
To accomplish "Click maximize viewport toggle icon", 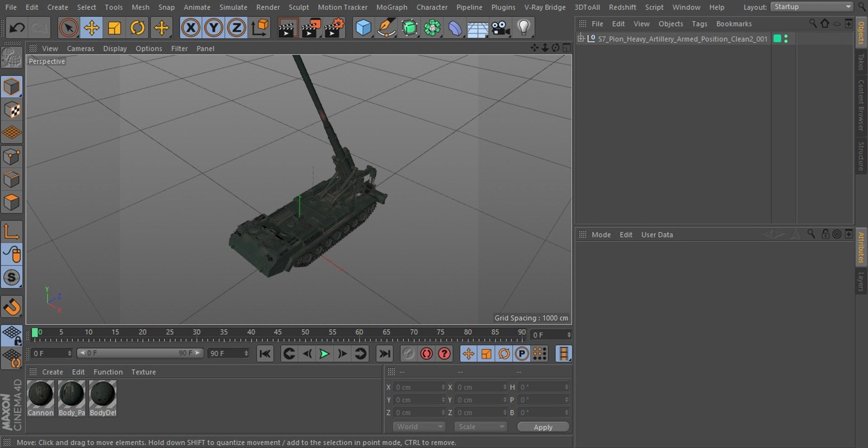I will (x=567, y=48).
